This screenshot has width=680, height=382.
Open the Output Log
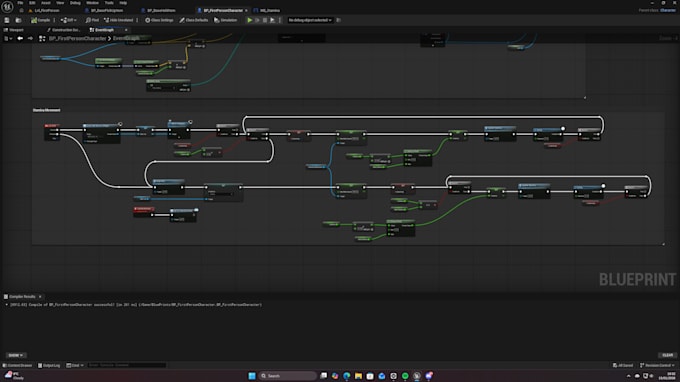click(49, 366)
